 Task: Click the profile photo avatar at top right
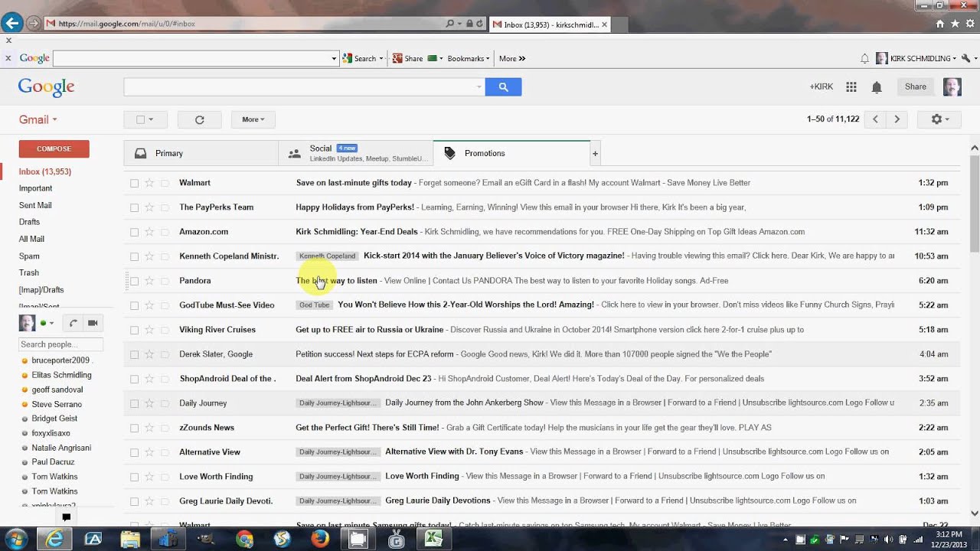(952, 87)
